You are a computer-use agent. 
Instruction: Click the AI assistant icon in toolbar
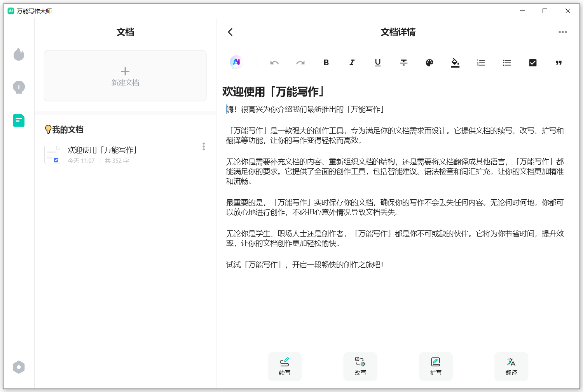click(x=236, y=62)
